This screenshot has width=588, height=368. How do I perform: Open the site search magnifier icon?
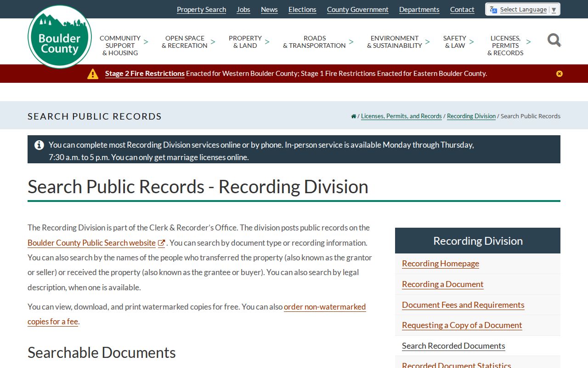(554, 40)
